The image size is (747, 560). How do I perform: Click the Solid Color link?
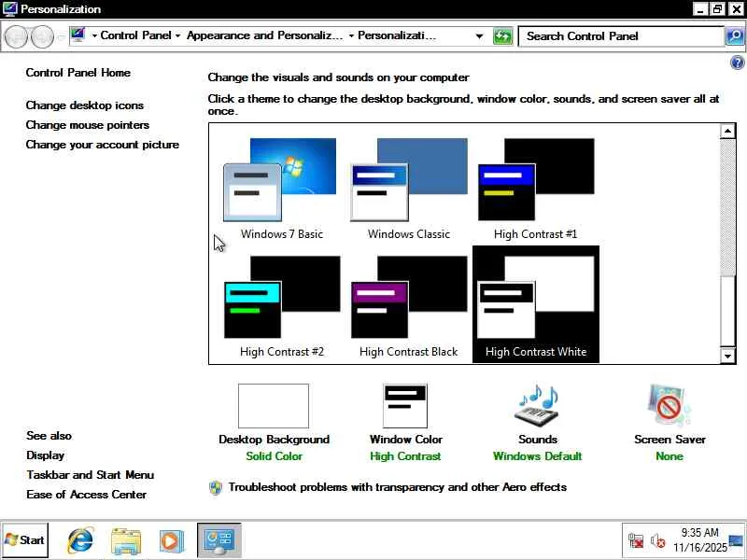274,456
